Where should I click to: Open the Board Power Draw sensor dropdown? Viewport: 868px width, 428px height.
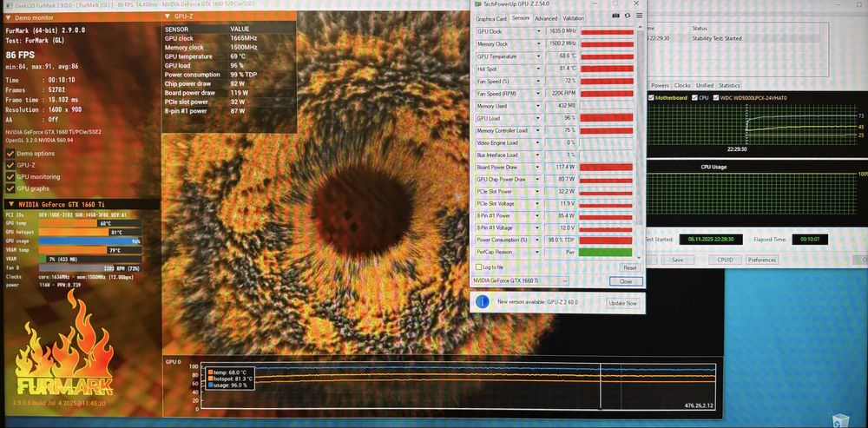(x=538, y=168)
